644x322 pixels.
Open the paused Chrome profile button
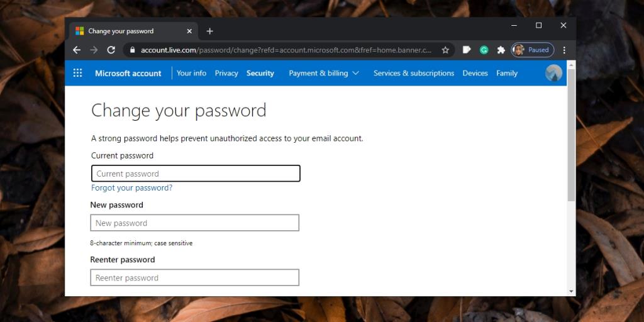pos(532,50)
